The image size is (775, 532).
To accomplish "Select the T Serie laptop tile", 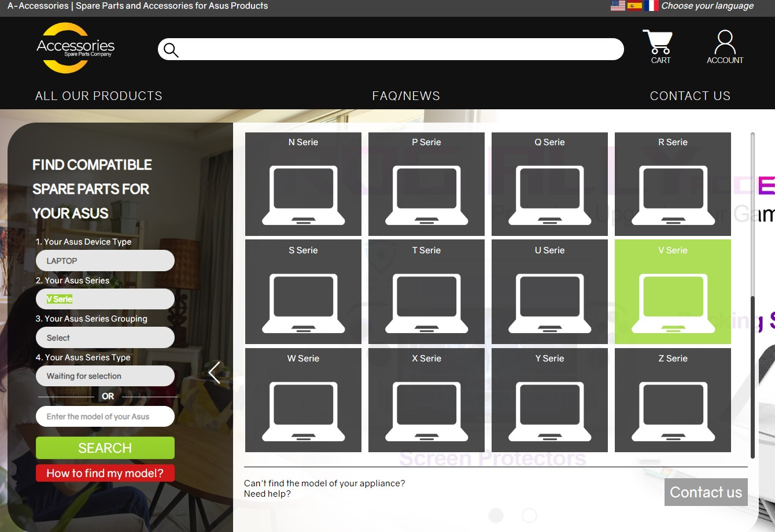I will [x=426, y=292].
